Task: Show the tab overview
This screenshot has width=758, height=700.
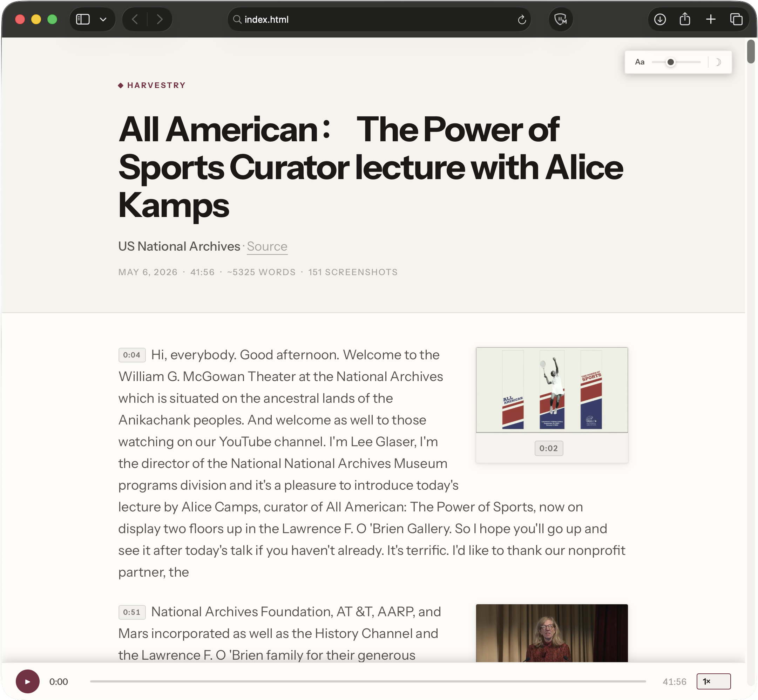Action: pyautogui.click(x=736, y=19)
